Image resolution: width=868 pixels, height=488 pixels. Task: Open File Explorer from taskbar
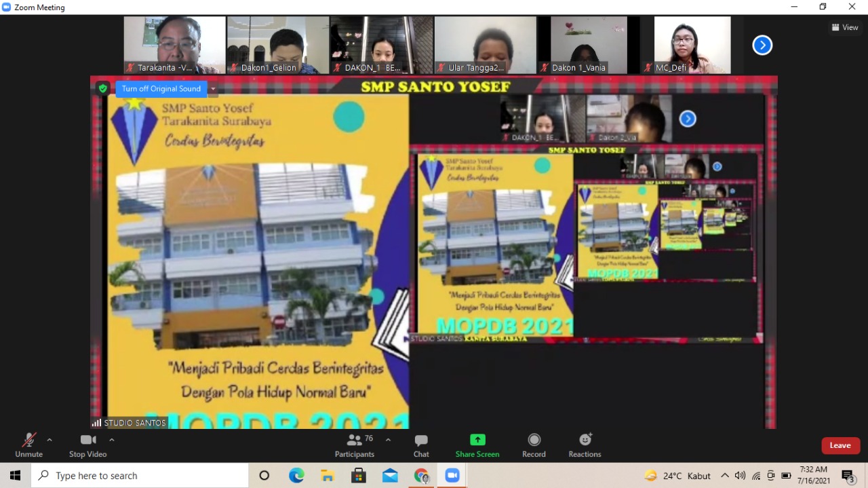328,476
